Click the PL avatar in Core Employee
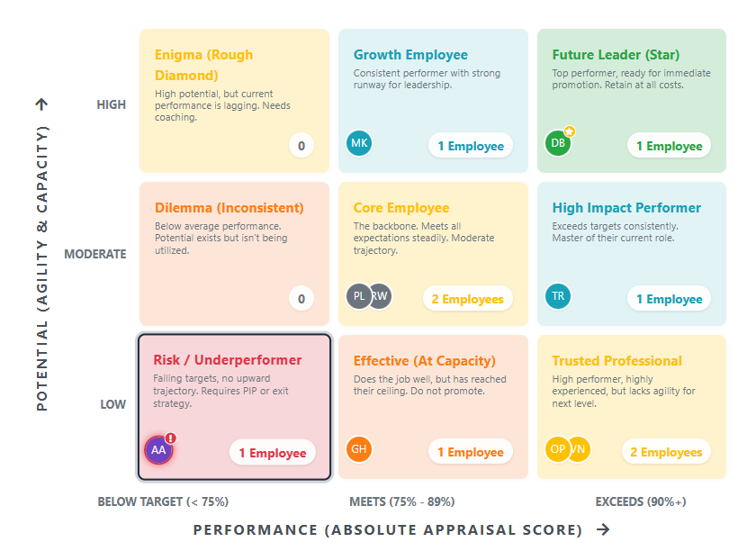The image size is (747, 560). click(359, 296)
